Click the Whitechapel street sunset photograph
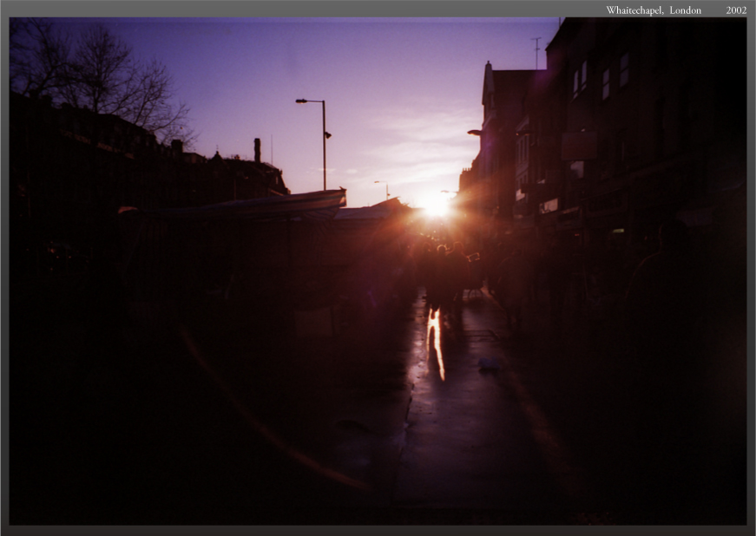The width and height of the screenshot is (756, 536). click(x=378, y=271)
